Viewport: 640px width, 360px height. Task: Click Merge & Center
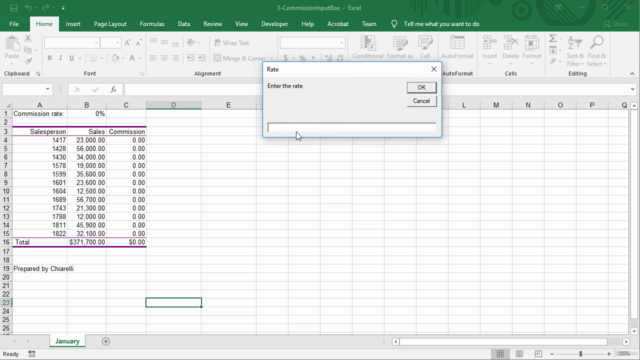[240, 58]
